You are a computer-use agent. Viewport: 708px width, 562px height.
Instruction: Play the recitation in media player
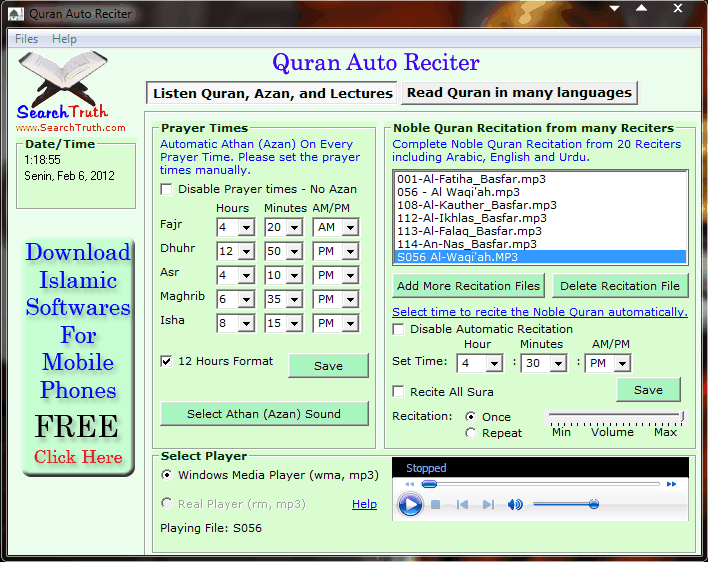click(410, 504)
